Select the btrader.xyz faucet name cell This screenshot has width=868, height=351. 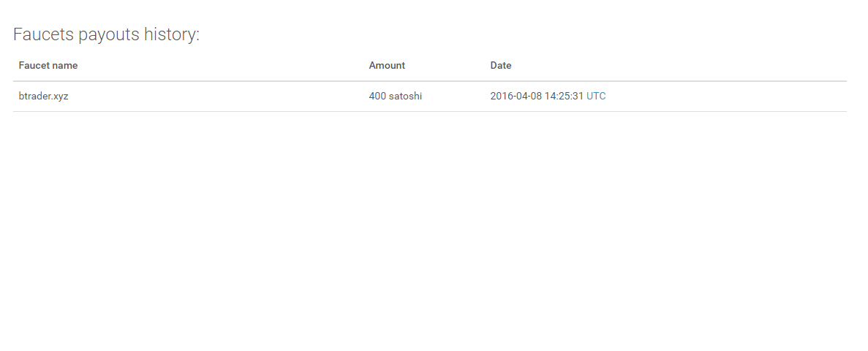(x=43, y=96)
